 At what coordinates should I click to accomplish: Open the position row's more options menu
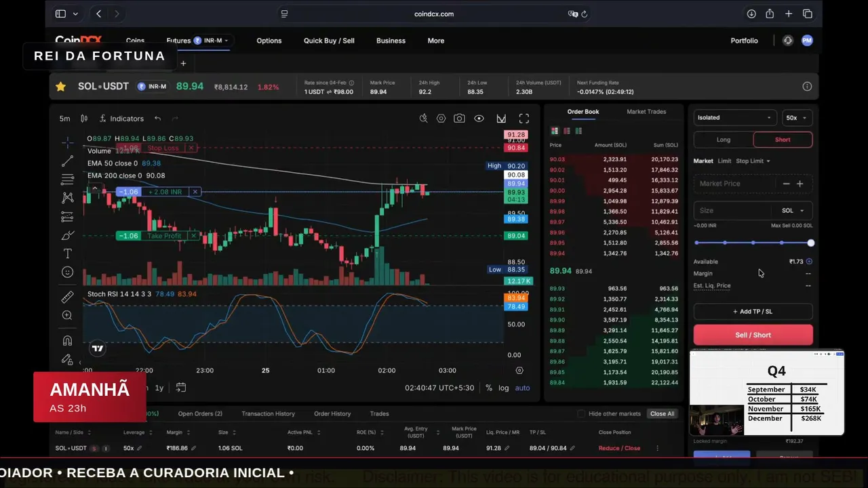[657, 448]
